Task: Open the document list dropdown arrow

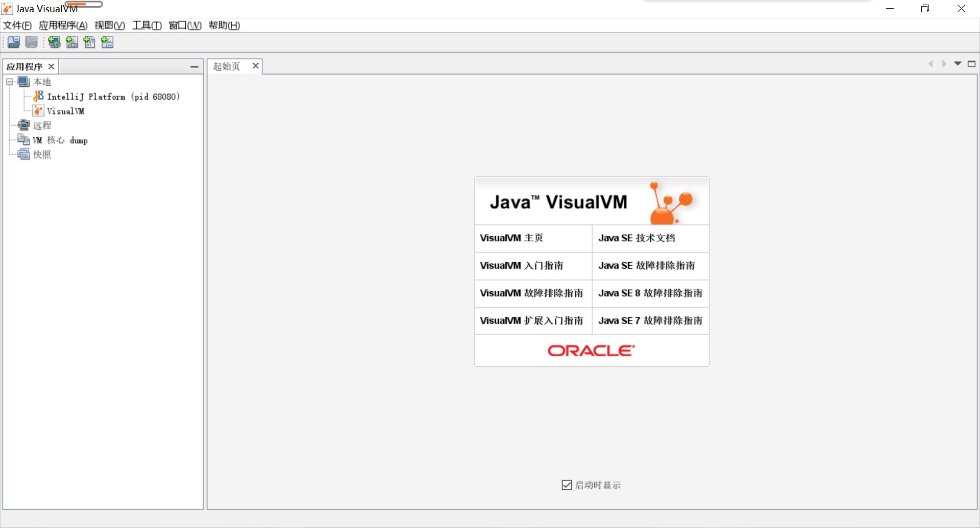Action: tap(958, 64)
